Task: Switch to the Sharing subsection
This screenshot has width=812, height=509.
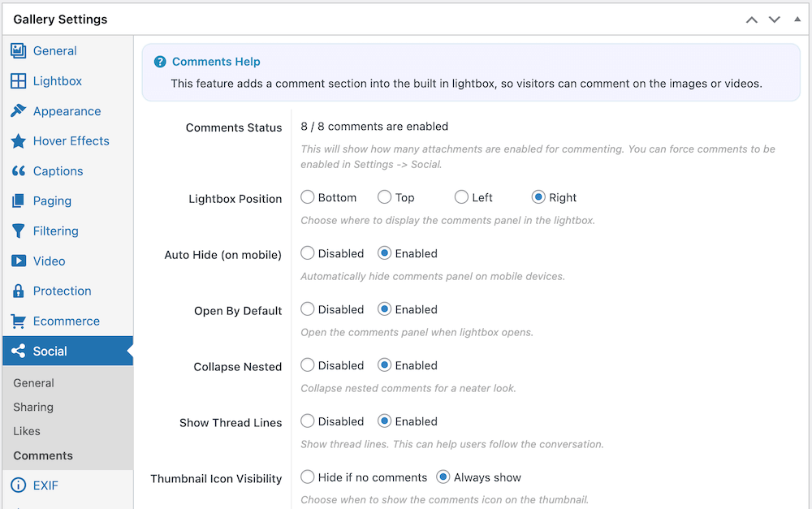Action: [x=33, y=407]
